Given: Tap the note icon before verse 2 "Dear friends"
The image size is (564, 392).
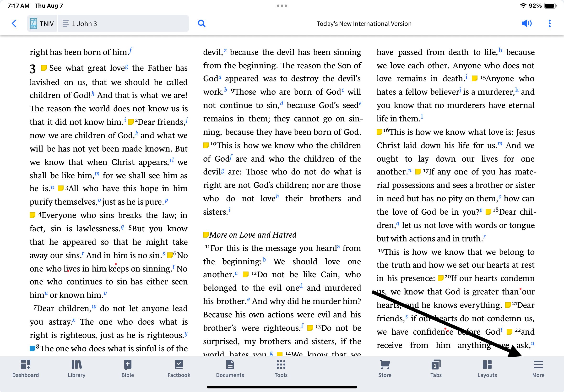Looking at the screenshot, I should (131, 122).
